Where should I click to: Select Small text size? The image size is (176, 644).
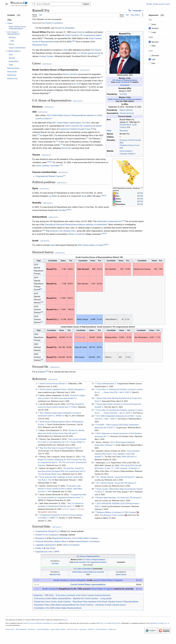click(x=150, y=24)
